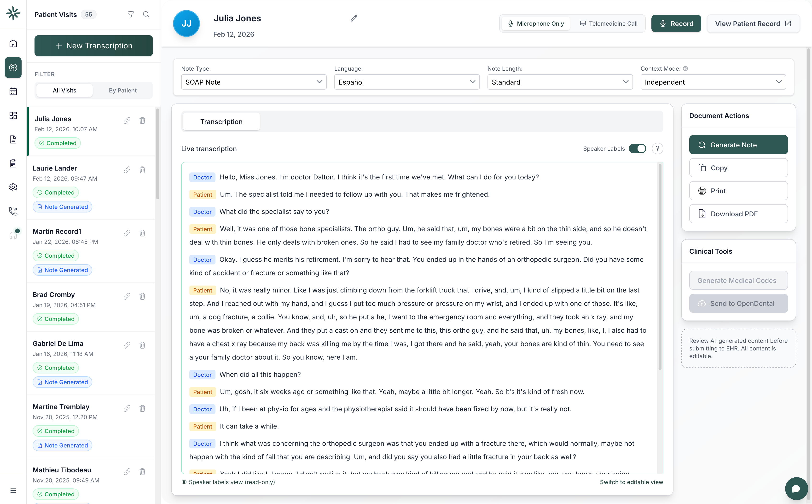Switch input to Telemedicine Call
Image resolution: width=812 pixels, height=504 pixels.
click(x=609, y=24)
